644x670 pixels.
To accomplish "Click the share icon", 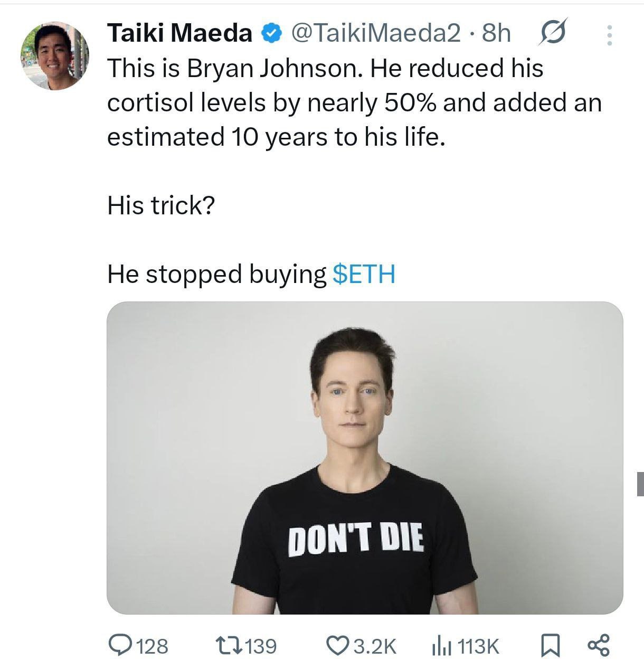I will 599,645.
